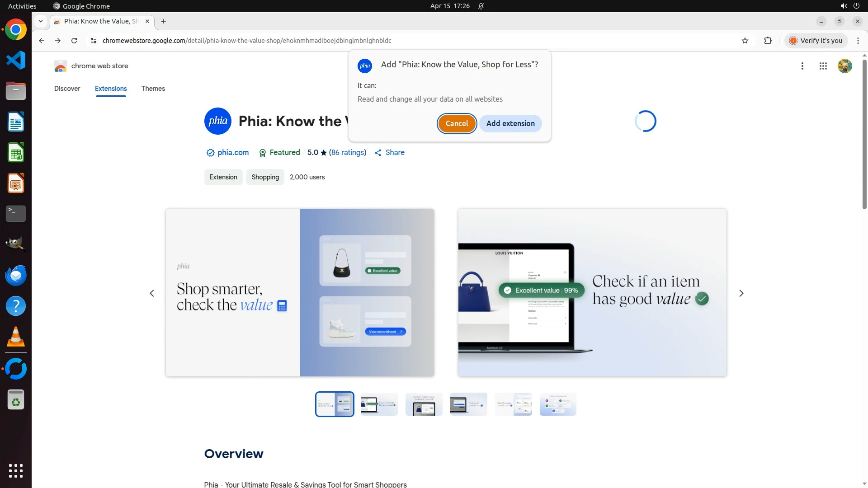Open the Extensions puzzle icon
This screenshot has height=488, width=868.
pos(768,41)
